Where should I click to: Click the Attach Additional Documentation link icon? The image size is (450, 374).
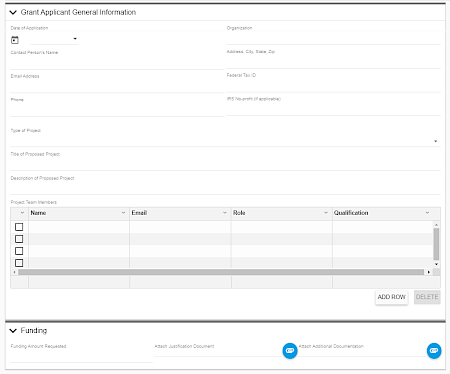click(x=434, y=351)
